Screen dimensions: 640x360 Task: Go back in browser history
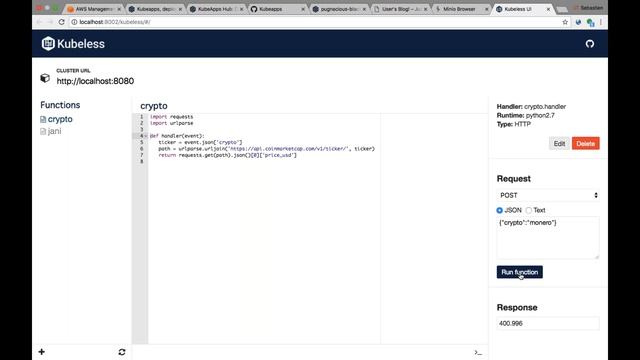pyautogui.click(x=39, y=22)
